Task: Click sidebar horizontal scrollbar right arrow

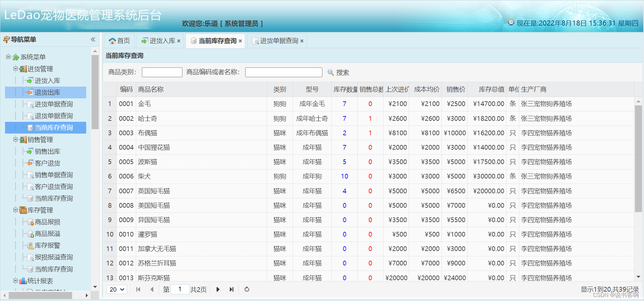Action: pos(87,295)
